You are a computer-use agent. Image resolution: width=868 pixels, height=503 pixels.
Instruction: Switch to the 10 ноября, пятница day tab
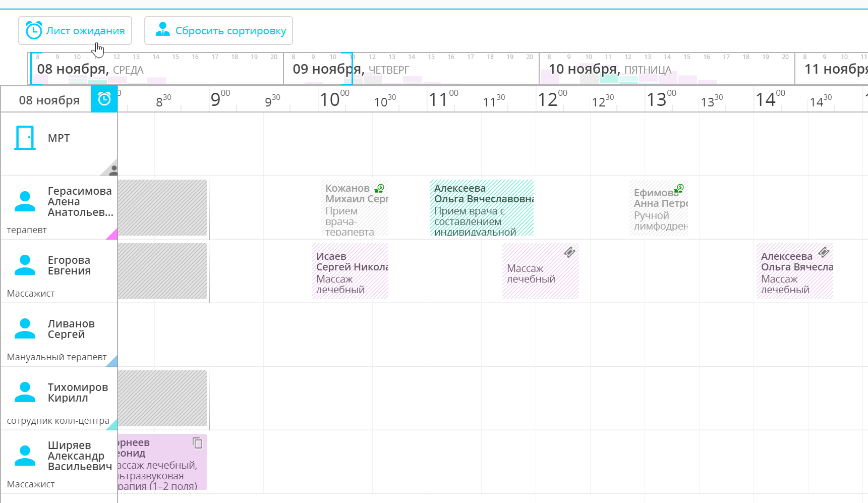click(667, 69)
